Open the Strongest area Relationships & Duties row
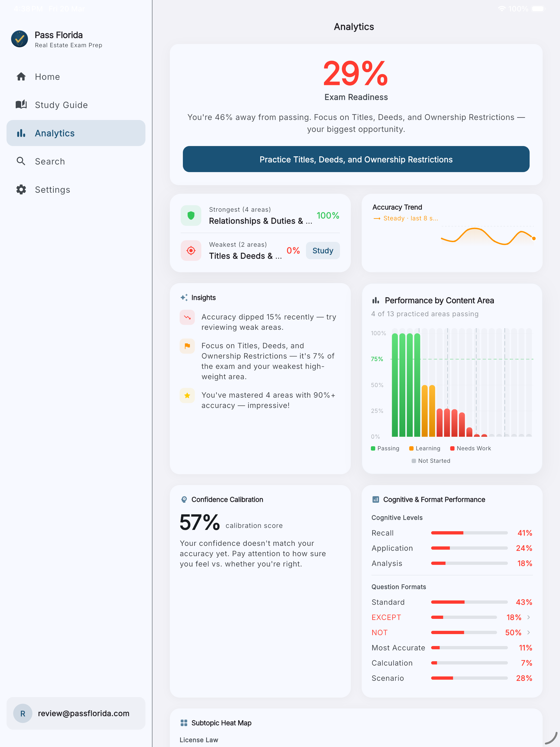Viewport: 560px width, 747px height. [x=260, y=216]
